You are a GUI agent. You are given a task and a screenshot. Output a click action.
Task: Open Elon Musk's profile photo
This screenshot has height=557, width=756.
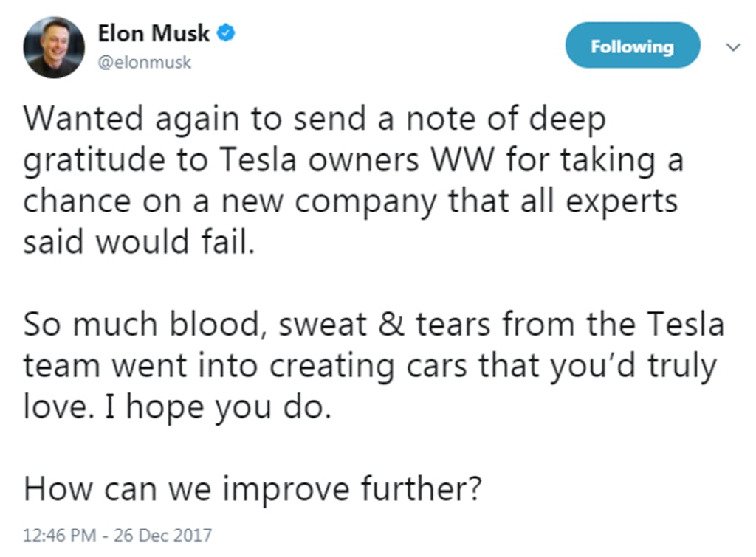coord(53,46)
